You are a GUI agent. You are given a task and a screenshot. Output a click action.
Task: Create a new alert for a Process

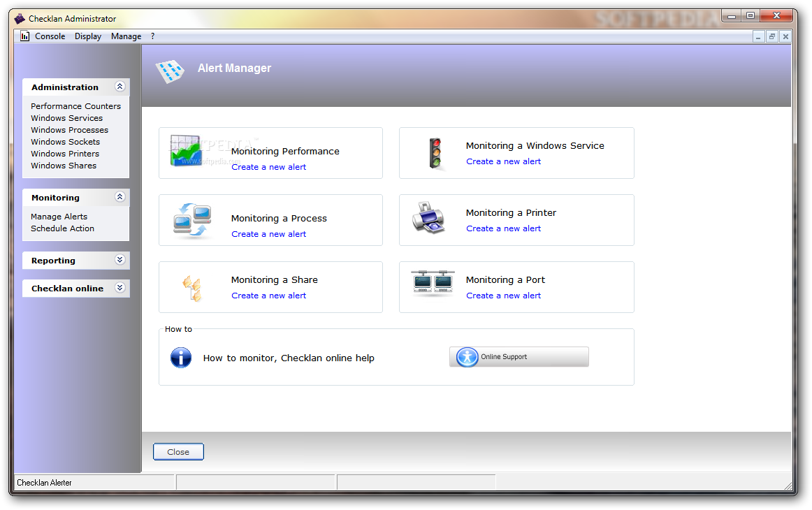pyautogui.click(x=269, y=233)
